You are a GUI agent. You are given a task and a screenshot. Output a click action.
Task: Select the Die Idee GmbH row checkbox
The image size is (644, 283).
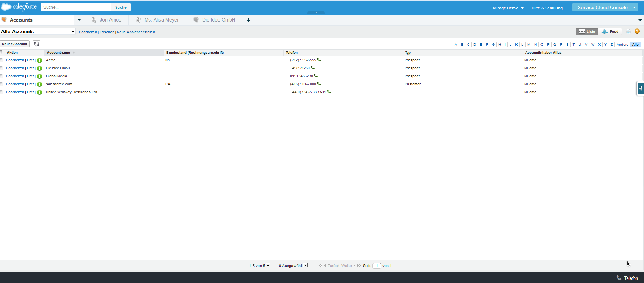(1, 68)
